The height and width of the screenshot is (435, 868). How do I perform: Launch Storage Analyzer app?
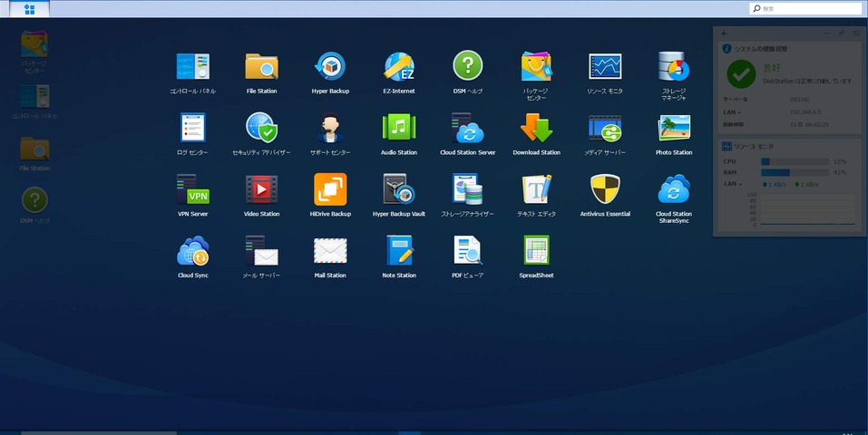point(468,189)
